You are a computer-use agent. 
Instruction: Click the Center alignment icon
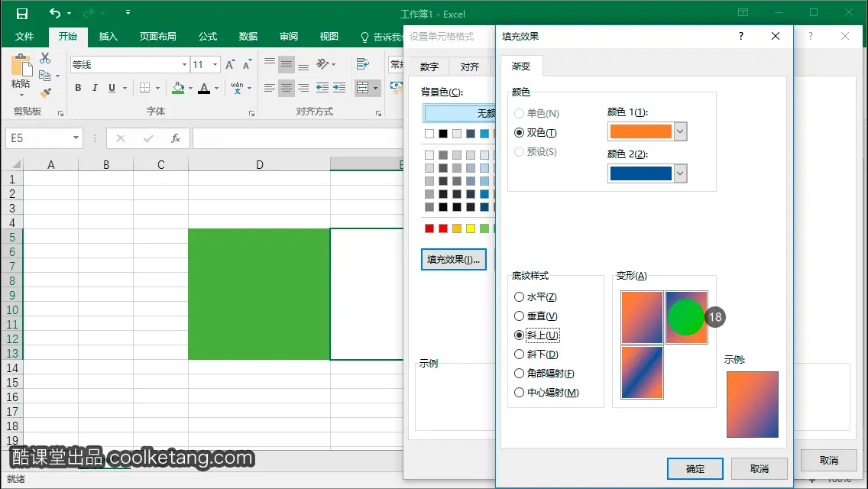pyautogui.click(x=287, y=88)
